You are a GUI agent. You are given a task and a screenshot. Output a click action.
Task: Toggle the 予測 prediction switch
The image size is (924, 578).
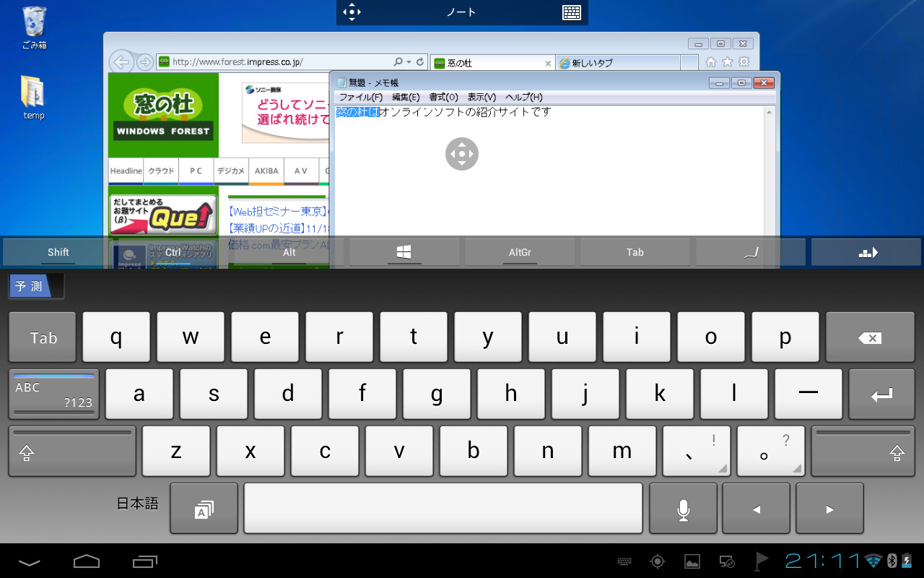point(36,286)
